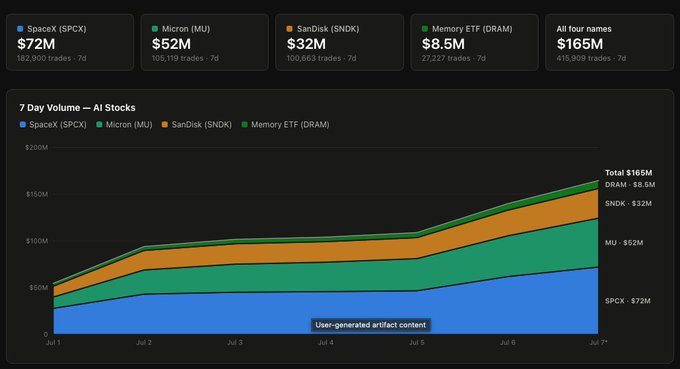Toggle Micron (MU) series in chart legend
680x369 pixels.
point(124,125)
